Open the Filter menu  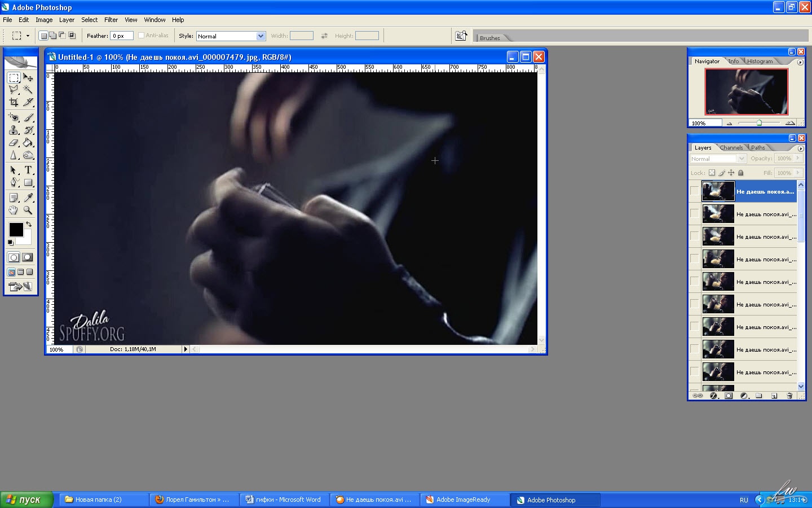(111, 20)
